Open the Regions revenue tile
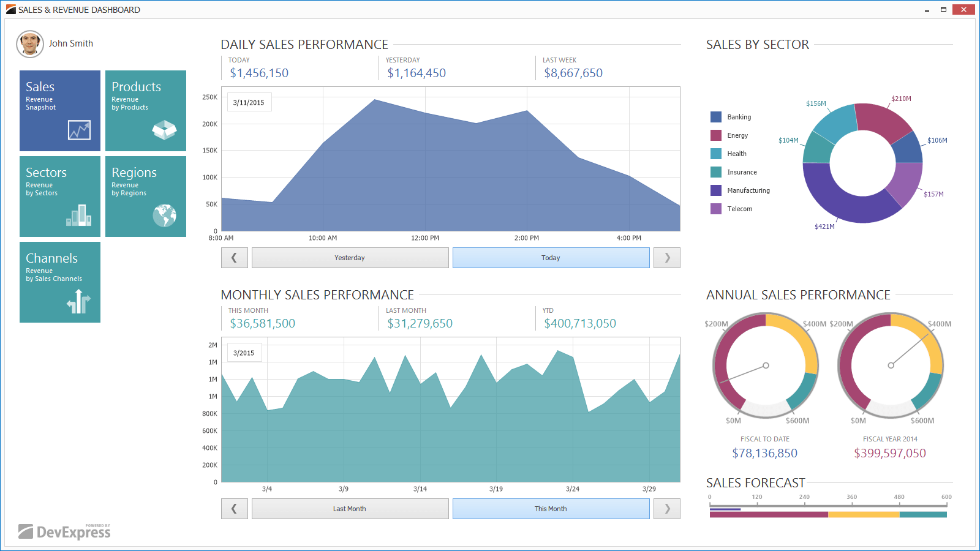Image resolution: width=980 pixels, height=551 pixels. (x=146, y=197)
